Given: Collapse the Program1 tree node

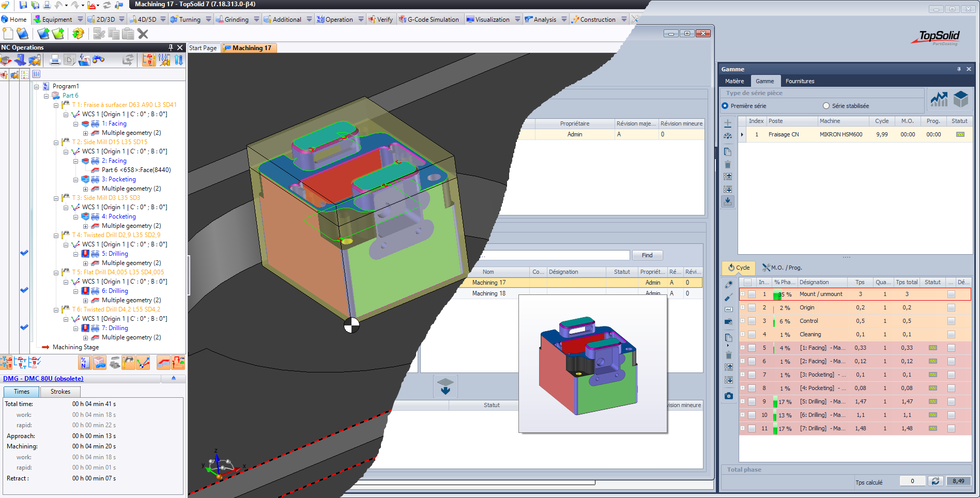Looking at the screenshot, I should [37, 87].
